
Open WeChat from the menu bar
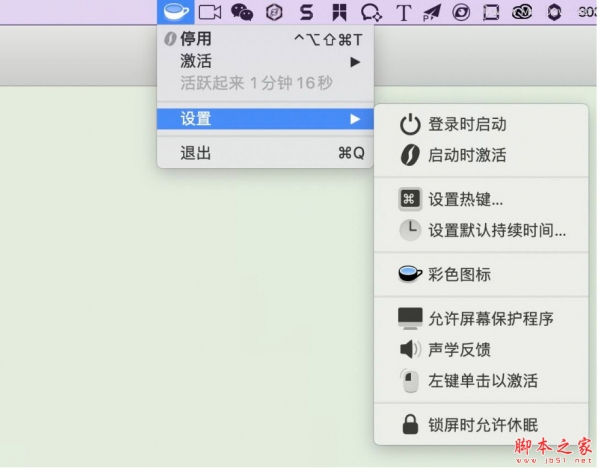coord(242,12)
